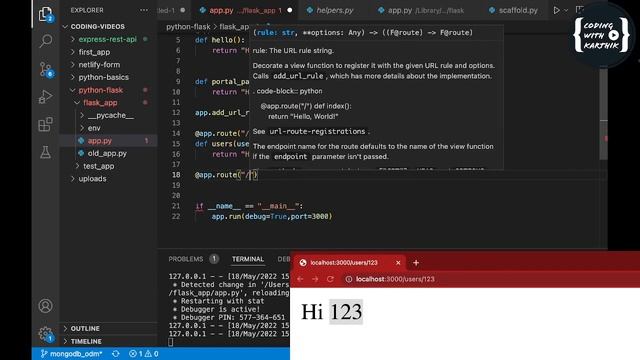Close the localhost:3000/users/123 browser tab
The height and width of the screenshot is (360, 640).
pos(398,263)
